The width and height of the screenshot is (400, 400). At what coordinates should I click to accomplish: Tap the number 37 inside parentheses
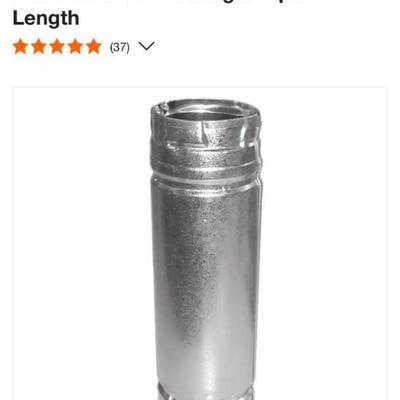120,47
